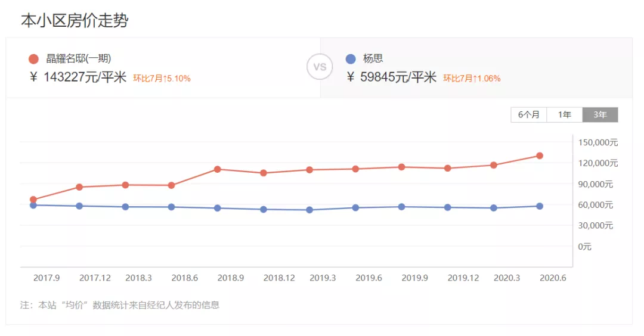Click the red 晶耀名邸 legend dot

click(x=33, y=59)
